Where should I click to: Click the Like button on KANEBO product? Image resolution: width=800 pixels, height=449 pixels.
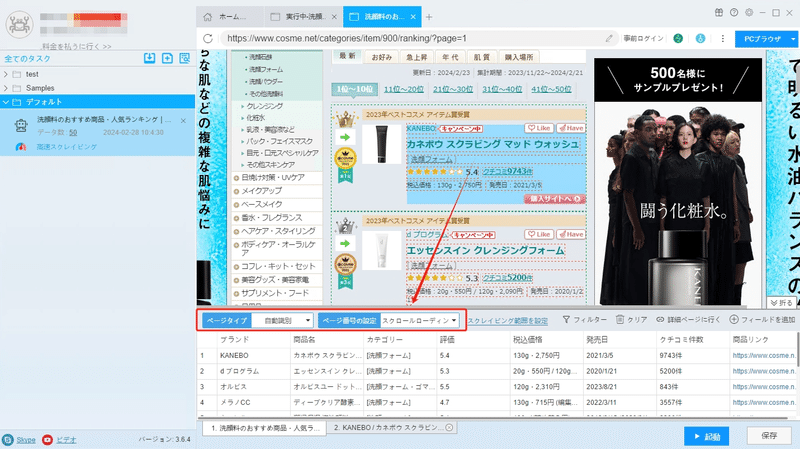[x=539, y=128]
